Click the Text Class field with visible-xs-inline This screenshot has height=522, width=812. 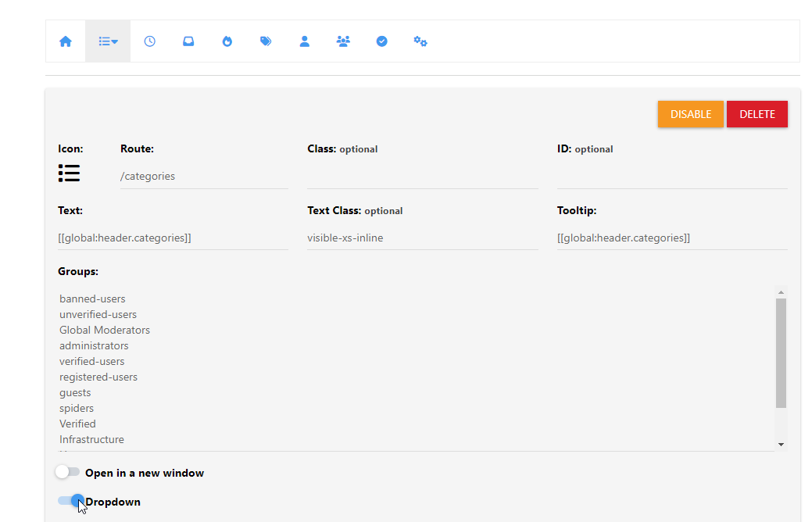pyautogui.click(x=422, y=238)
